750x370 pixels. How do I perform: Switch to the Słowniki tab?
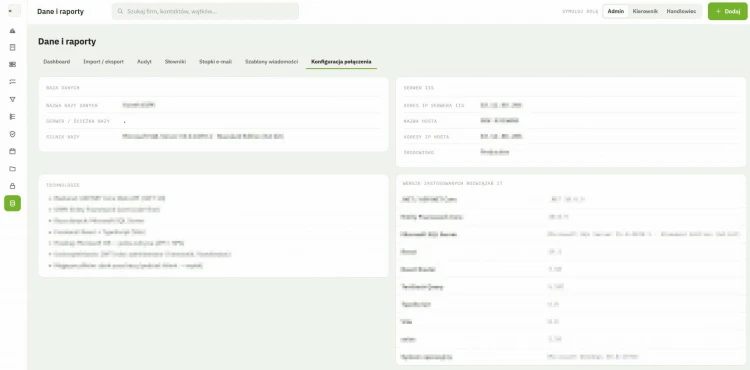(x=175, y=62)
